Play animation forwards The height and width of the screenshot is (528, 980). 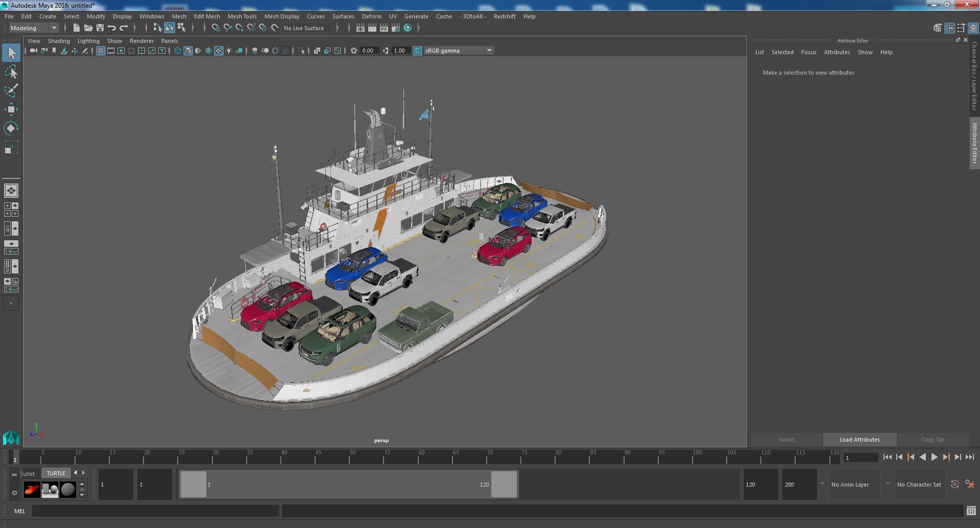tap(934, 457)
